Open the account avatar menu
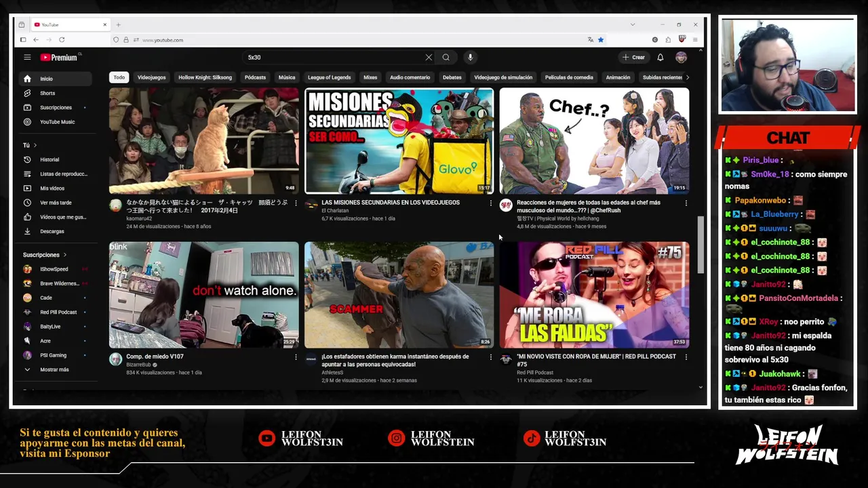 pos(681,58)
